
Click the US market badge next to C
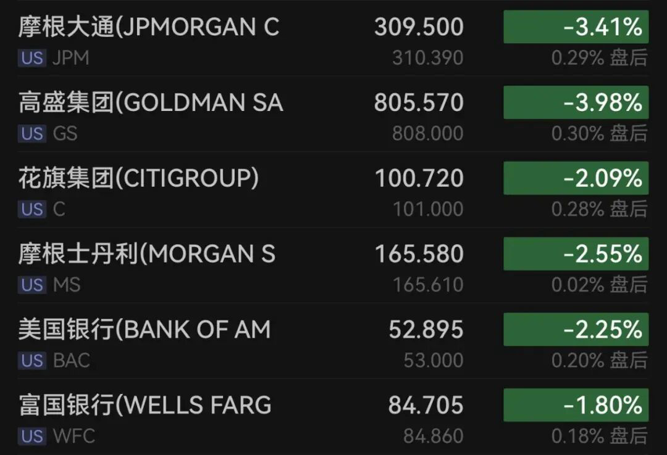(32, 209)
